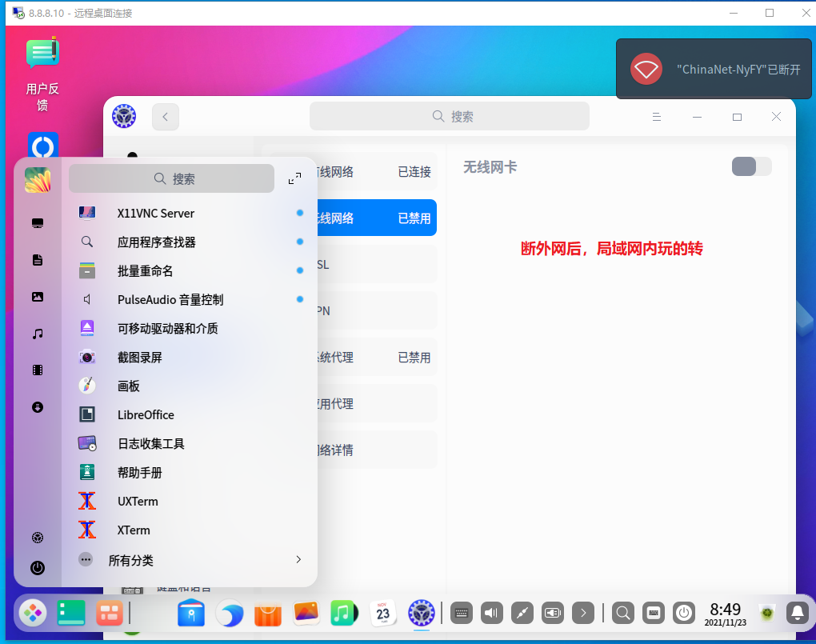Viewport: 816px width, 644px height.
Task: Launch XTerm
Action: pyautogui.click(x=190, y=530)
